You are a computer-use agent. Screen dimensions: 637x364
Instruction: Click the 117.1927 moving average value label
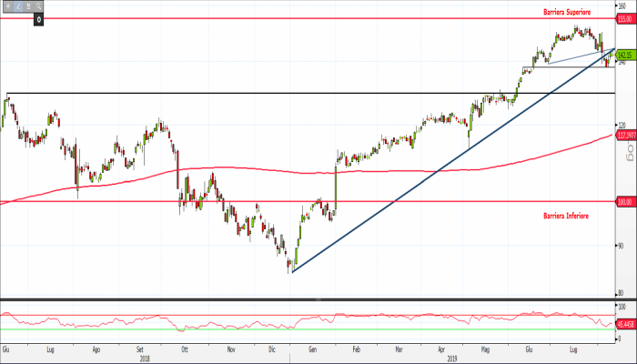pyautogui.click(x=625, y=136)
